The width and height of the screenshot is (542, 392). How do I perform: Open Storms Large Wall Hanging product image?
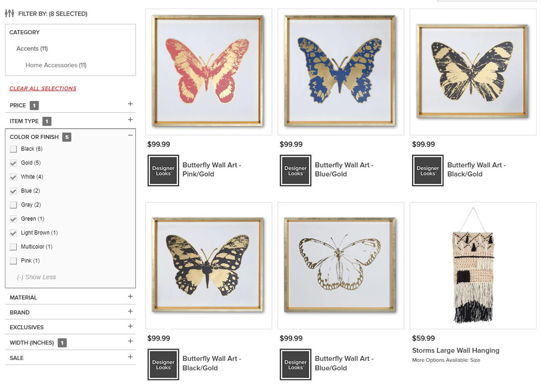pyautogui.click(x=473, y=266)
